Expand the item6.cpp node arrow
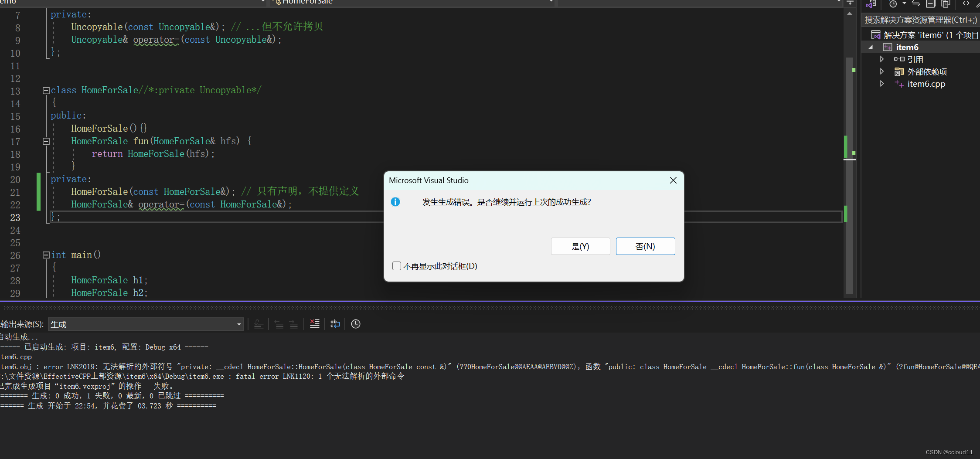This screenshot has height=459, width=980. pos(881,84)
